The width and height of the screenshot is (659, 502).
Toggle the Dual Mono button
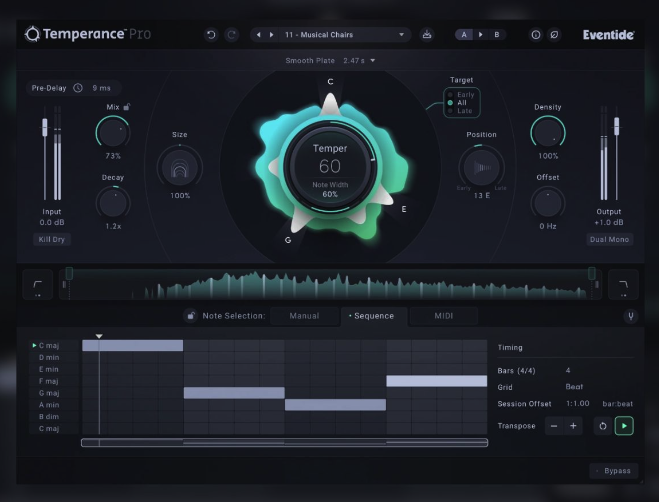[x=609, y=239]
